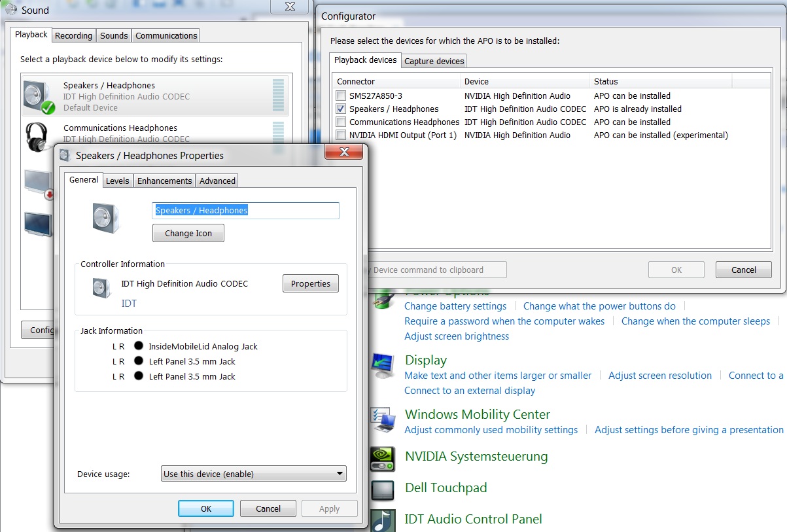Click copy Device command to clipboard button
This screenshot has width=787, height=532.
point(437,270)
